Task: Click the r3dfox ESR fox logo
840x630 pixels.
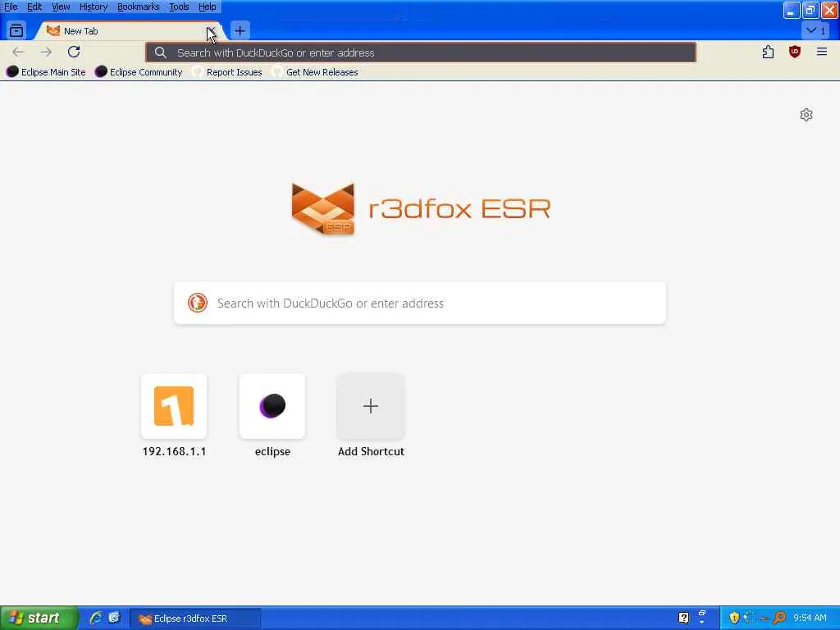Action: point(323,208)
